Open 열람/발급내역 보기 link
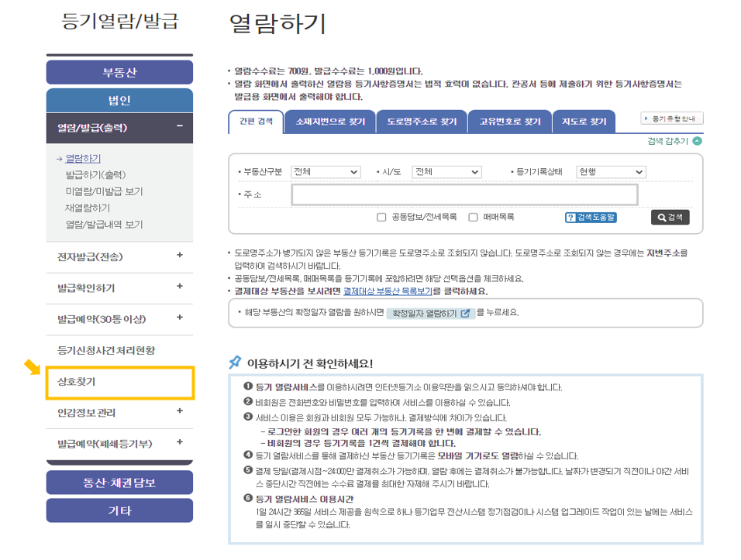Viewport: 741px width, 560px height. click(104, 225)
